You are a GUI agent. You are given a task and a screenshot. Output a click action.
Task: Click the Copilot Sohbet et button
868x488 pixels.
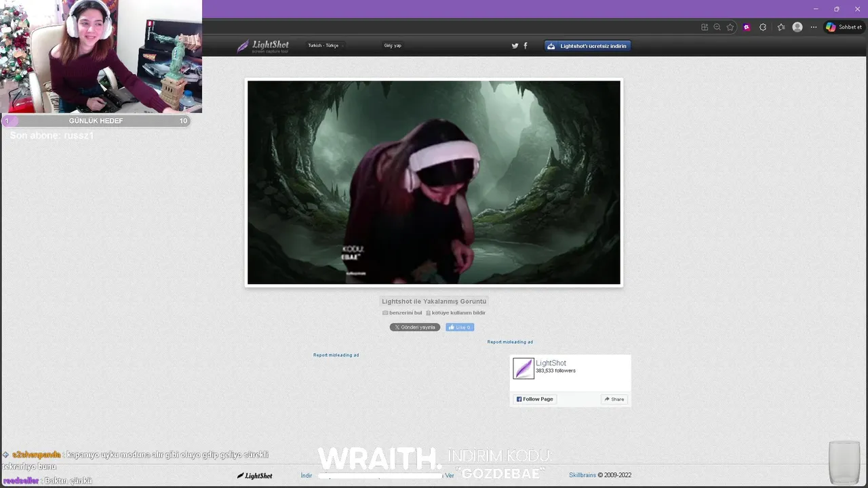[x=844, y=27]
